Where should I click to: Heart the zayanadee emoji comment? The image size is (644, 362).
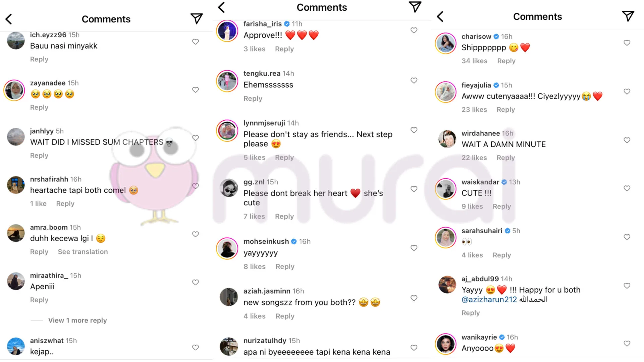196,90
